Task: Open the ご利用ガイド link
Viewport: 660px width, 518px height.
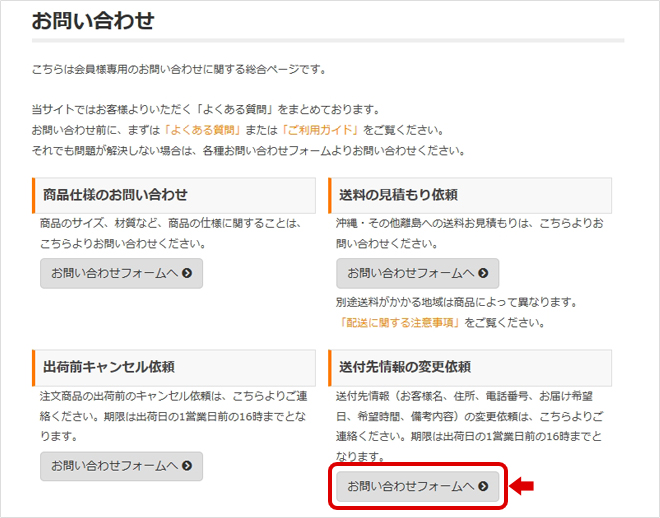Action: click(320, 130)
